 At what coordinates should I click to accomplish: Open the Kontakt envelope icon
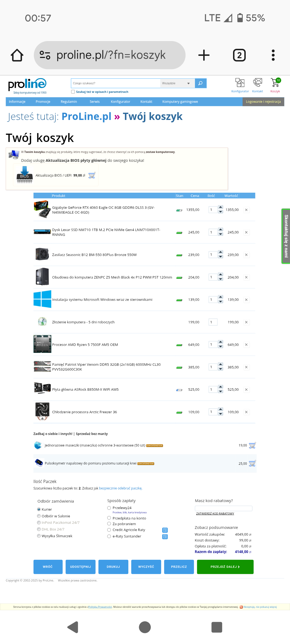(258, 83)
